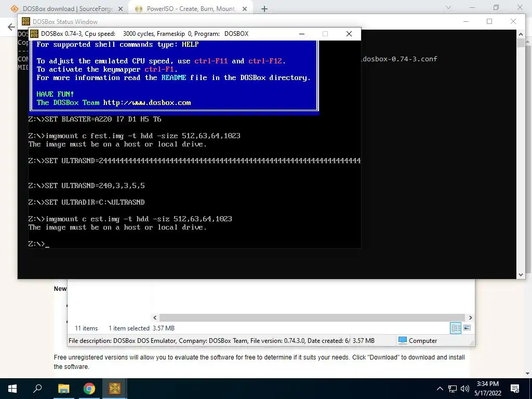Maximize the DOSBox Status Window
This screenshot has width=532, height=399.
pyautogui.click(x=489, y=21)
